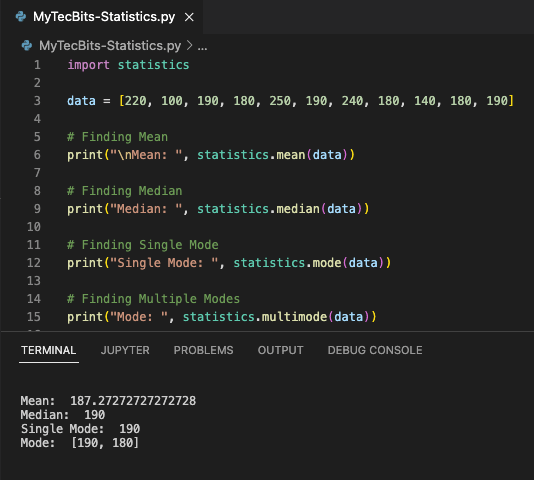Click the breadcrumb chevron separator

coord(189,45)
